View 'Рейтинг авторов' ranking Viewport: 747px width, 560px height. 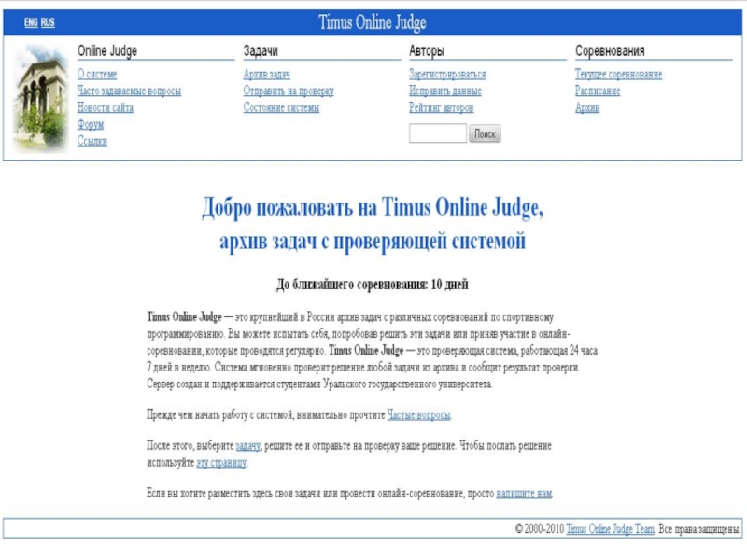point(441,107)
